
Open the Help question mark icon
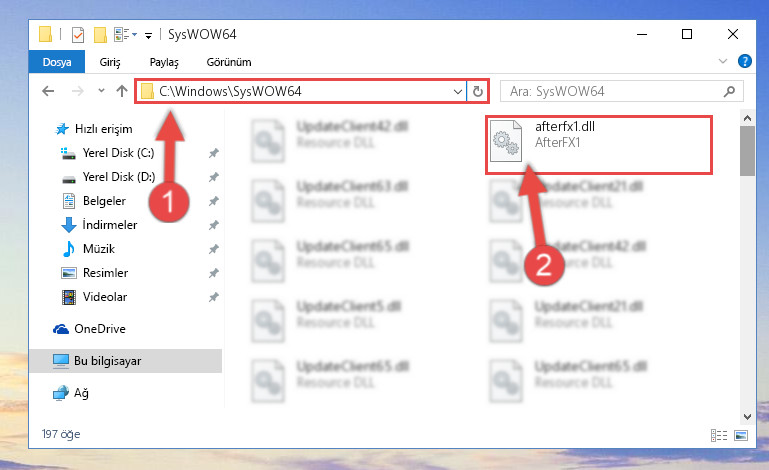744,61
